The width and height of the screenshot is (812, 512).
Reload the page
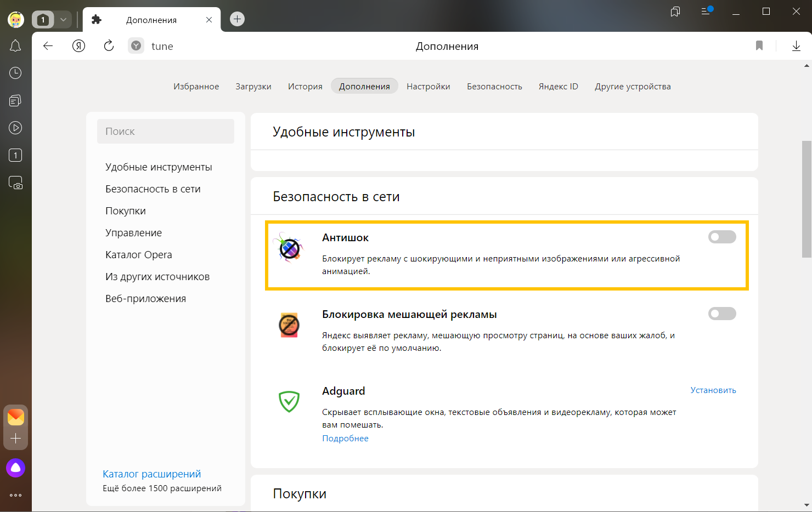[109, 46]
